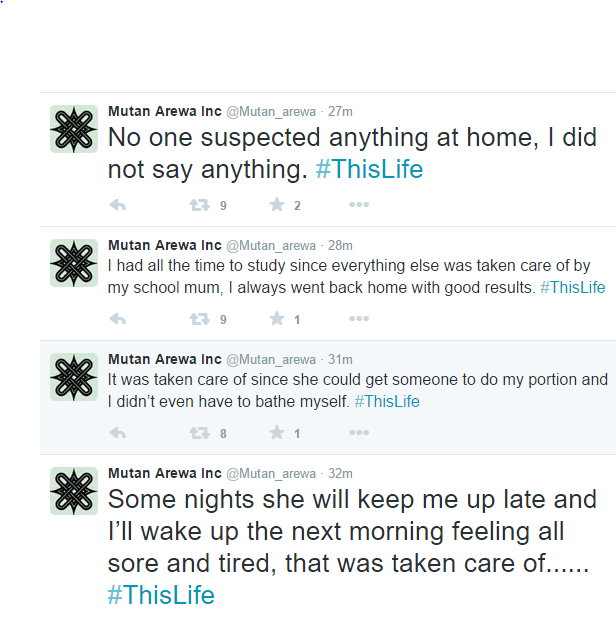
Task: Open the 27m timestamp link
Action: pyautogui.click(x=341, y=111)
